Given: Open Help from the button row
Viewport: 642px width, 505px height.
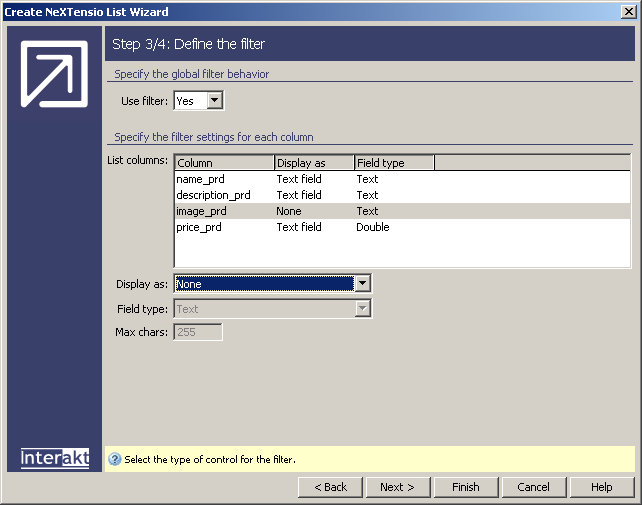Looking at the screenshot, I should coord(601,487).
